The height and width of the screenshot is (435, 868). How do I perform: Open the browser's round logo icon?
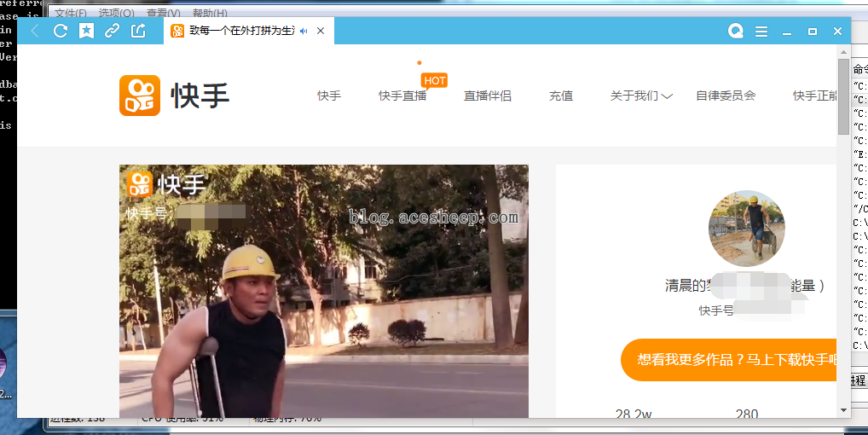pos(736,31)
